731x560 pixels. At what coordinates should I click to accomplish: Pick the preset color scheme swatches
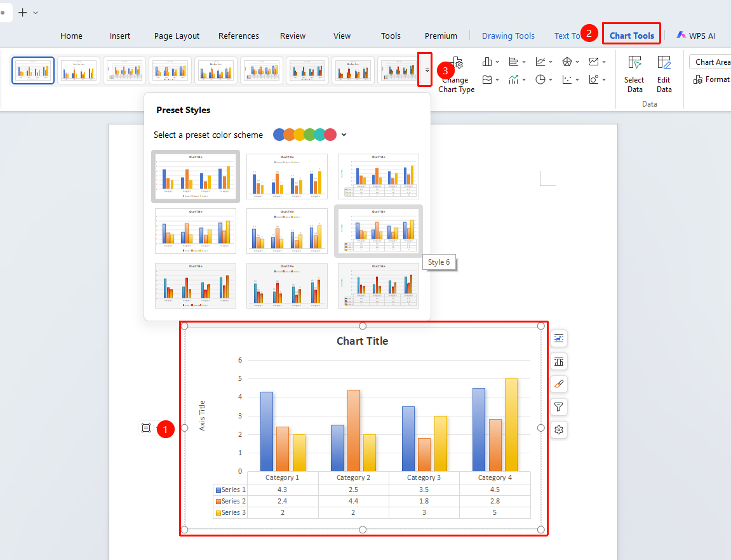[x=305, y=135]
